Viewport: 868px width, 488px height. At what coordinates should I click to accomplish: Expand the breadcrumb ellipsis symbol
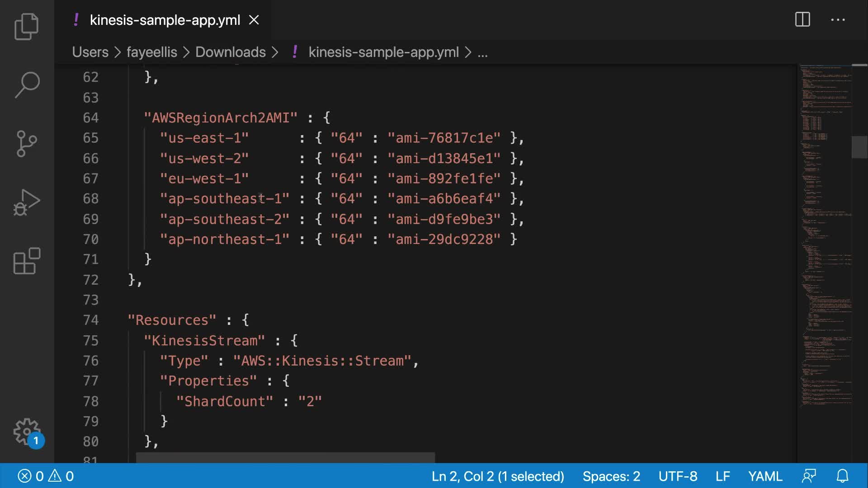(482, 52)
